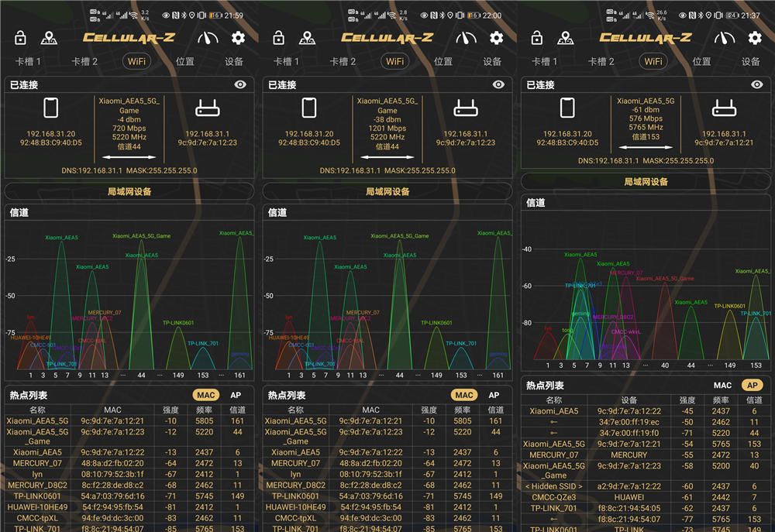Image resolution: width=775 pixels, height=532 pixels.
Task: Tap the double arrow under 信道44 with -38 dbm
Action: pos(387,157)
